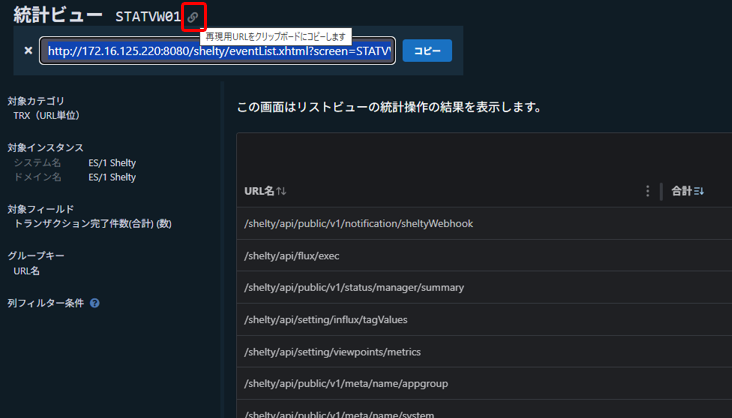Click the 統計ビュー page title
Screen dimensions: 732x418
click(57, 16)
